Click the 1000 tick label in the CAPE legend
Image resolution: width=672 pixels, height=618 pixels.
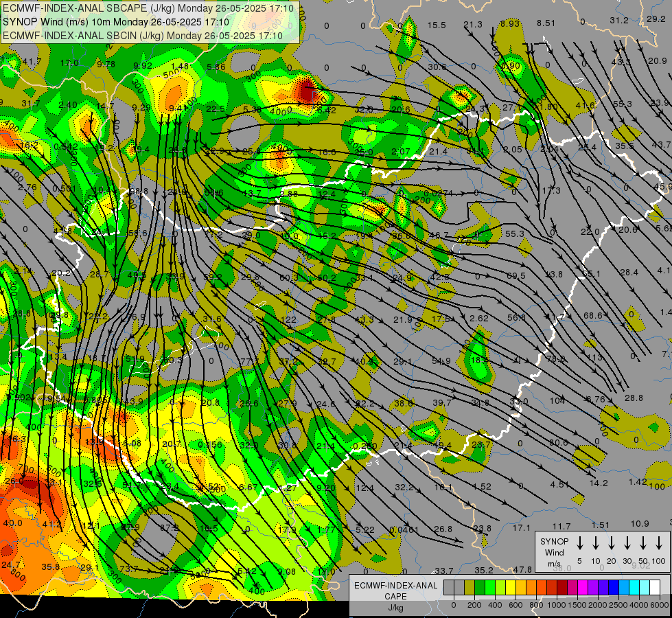click(x=556, y=605)
